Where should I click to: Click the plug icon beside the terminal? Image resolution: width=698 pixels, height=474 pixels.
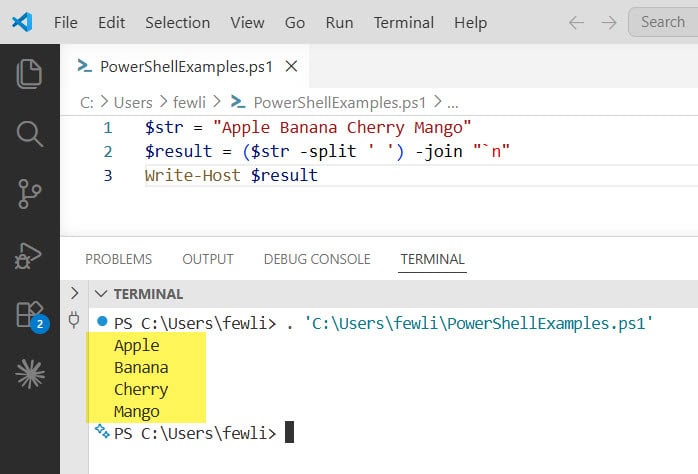click(x=74, y=320)
